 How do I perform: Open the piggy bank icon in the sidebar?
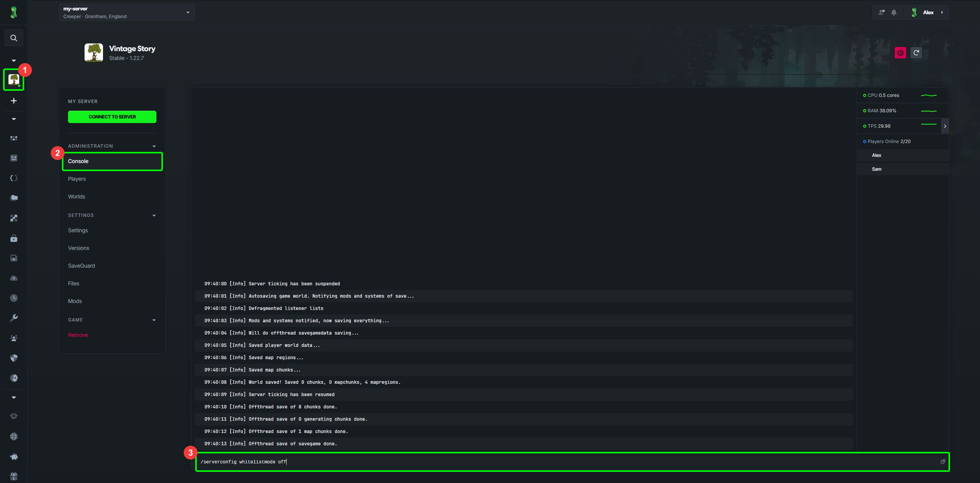point(14,456)
